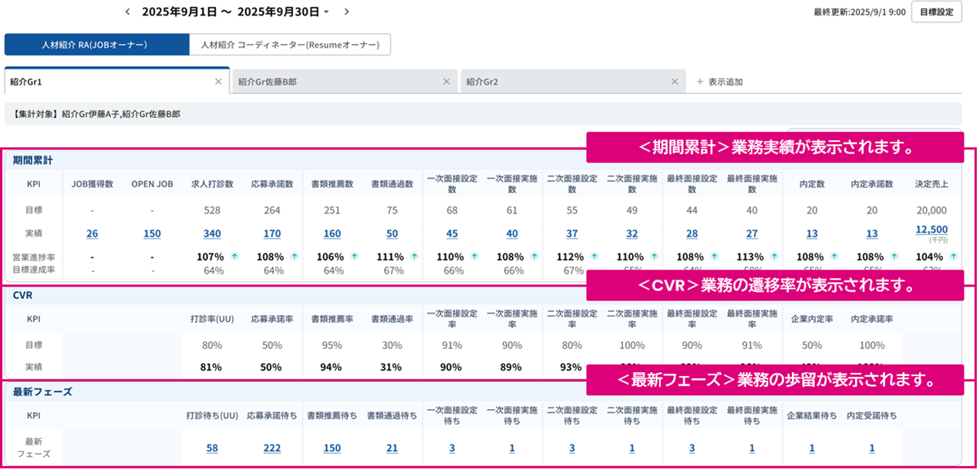Open JOB獲得数 actual value 26
The height and width of the screenshot is (473, 980).
93,234
